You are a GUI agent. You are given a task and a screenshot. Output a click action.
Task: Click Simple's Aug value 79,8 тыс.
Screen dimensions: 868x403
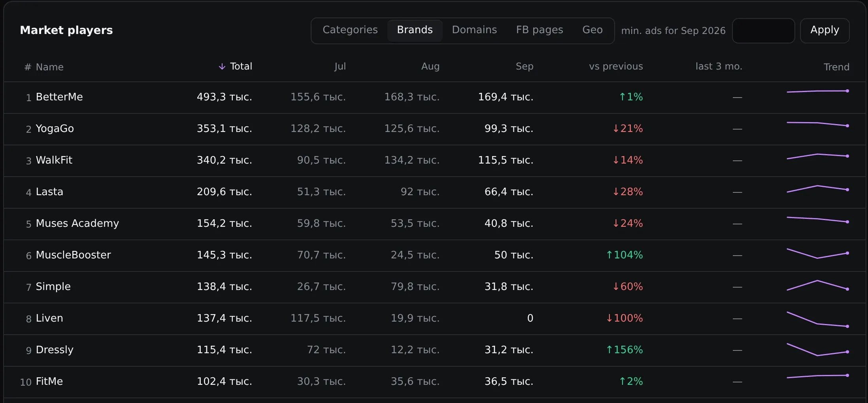(x=415, y=286)
